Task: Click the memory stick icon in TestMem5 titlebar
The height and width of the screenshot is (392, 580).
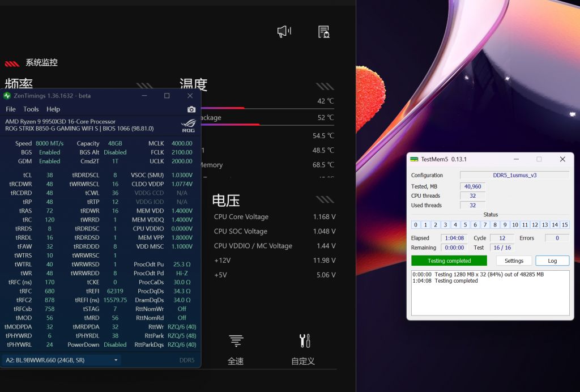Action: click(x=414, y=159)
